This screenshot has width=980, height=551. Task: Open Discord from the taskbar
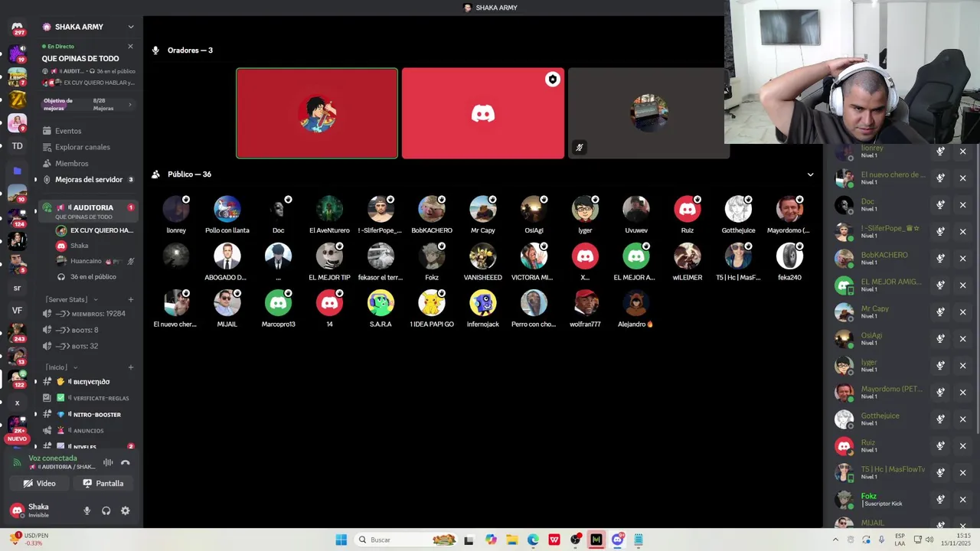point(617,540)
